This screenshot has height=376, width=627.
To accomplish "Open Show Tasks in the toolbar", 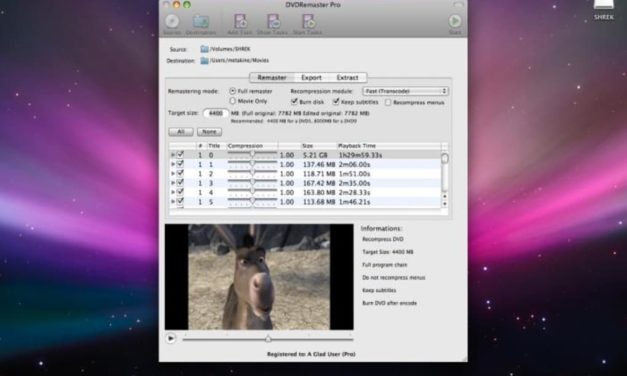I will pyautogui.click(x=273, y=21).
